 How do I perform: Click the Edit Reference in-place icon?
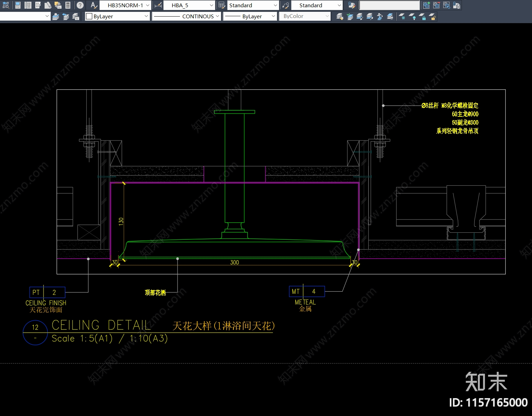352,5
